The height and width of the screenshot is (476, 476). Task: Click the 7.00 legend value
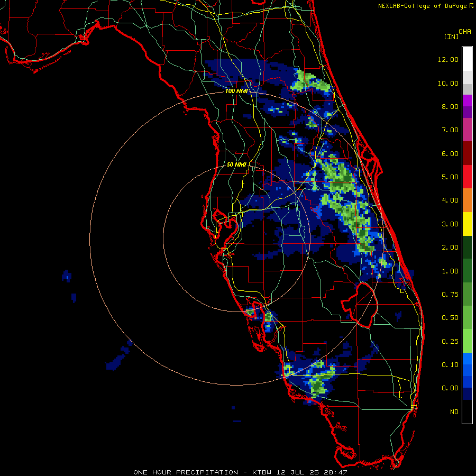pos(450,130)
